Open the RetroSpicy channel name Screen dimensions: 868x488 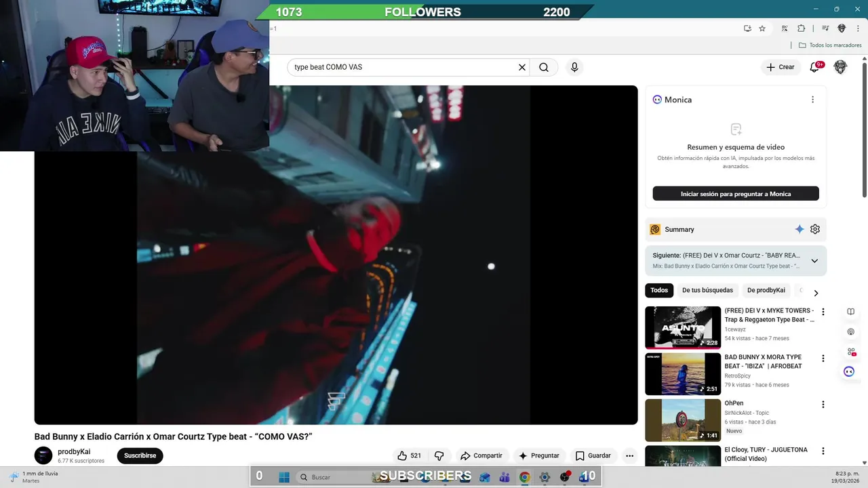coord(738,375)
